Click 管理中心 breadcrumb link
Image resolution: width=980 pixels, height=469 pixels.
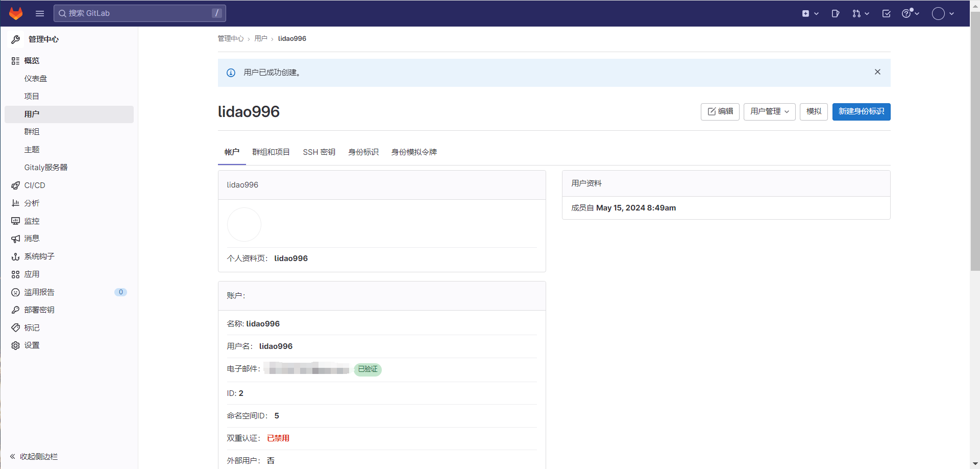231,39
